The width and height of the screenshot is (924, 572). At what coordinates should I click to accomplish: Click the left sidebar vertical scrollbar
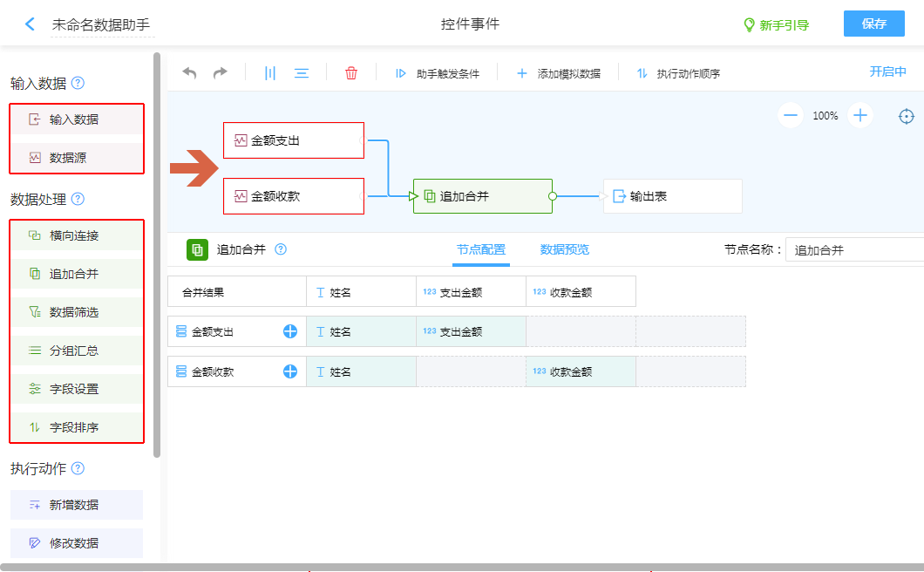(157, 253)
